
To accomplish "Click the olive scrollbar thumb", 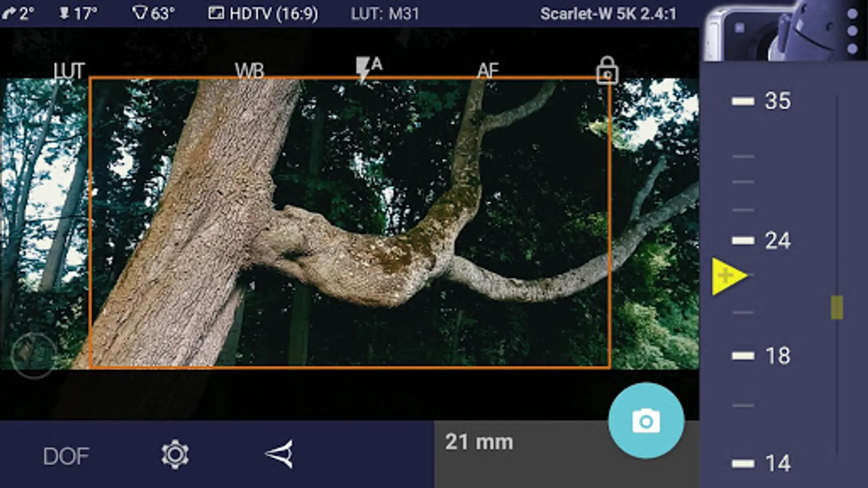I will tap(837, 307).
